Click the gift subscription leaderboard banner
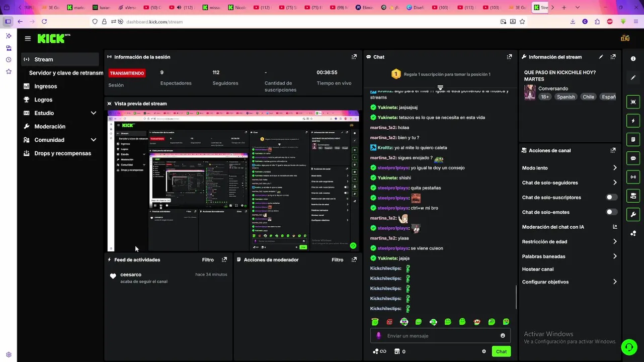The width and height of the screenshot is (644, 362). [441, 74]
